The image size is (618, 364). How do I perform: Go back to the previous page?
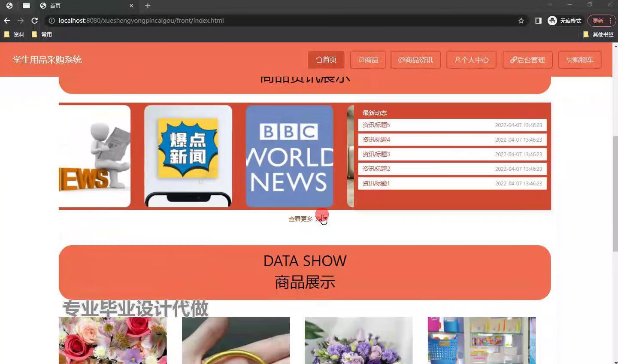tap(7, 21)
